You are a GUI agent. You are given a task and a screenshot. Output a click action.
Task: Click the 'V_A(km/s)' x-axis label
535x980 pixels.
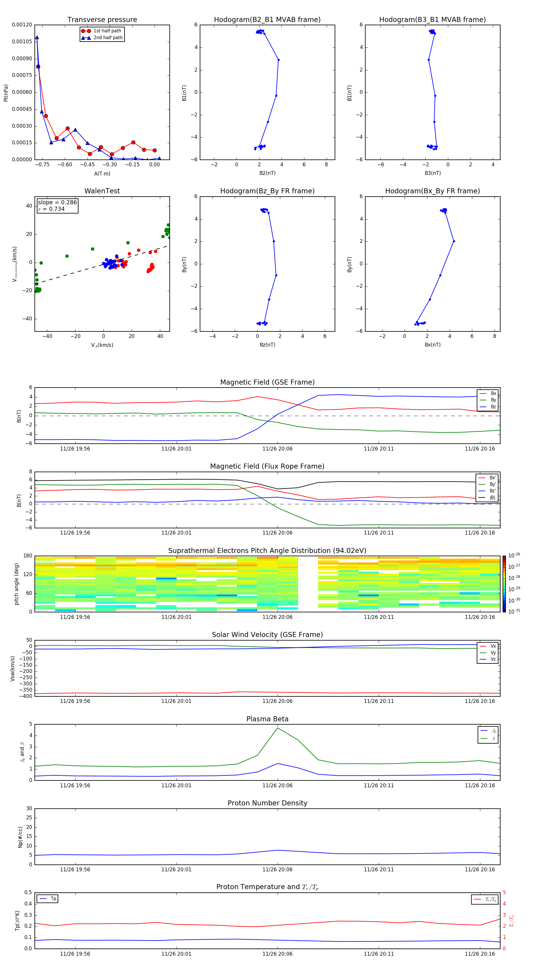pyautogui.click(x=102, y=345)
